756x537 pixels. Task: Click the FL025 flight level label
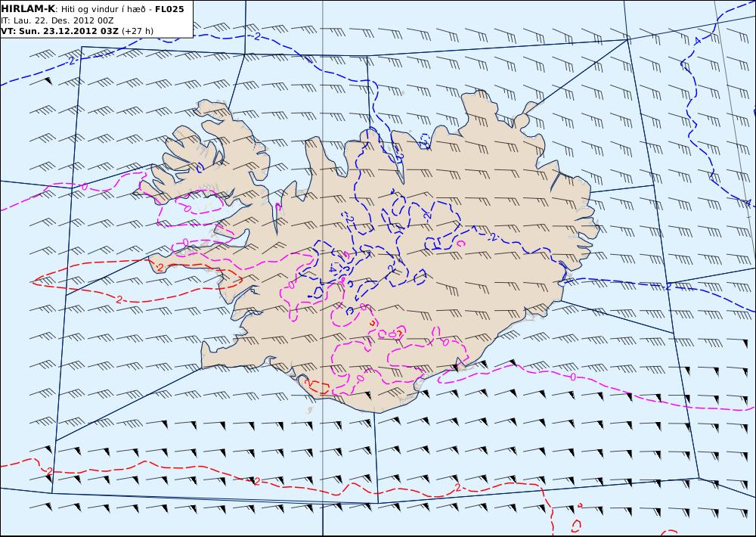coord(169,9)
